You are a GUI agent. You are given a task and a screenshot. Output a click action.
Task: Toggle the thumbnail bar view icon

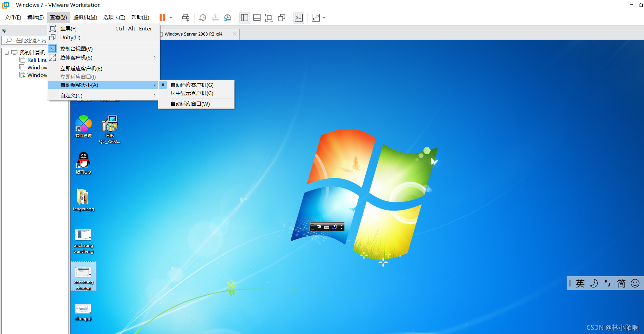point(257,17)
